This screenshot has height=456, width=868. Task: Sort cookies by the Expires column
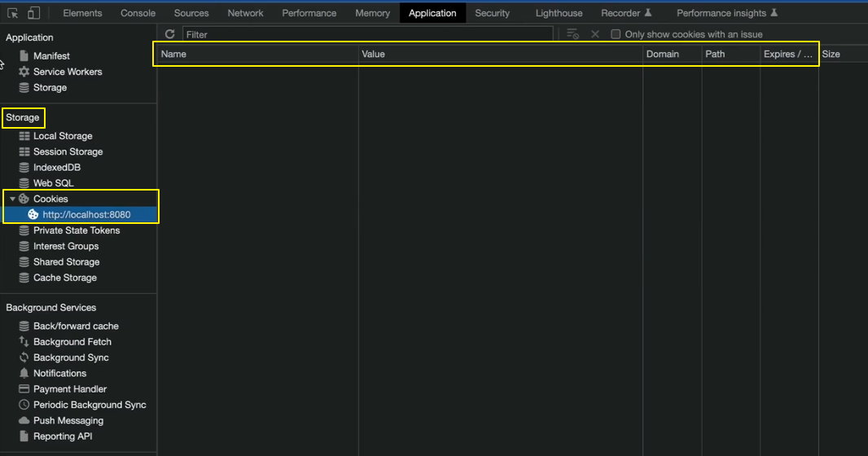[x=789, y=55]
